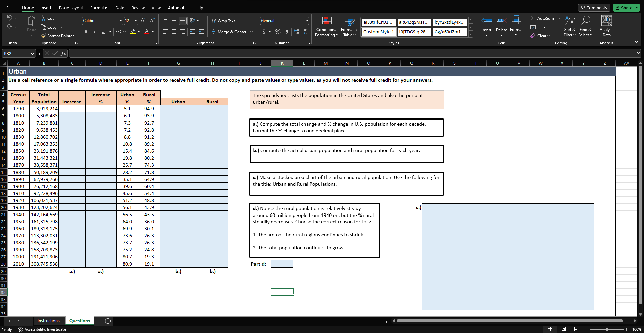Toggle Wrap Text for the cell
Image resolution: width=644 pixels, height=333 pixels.
click(x=223, y=21)
